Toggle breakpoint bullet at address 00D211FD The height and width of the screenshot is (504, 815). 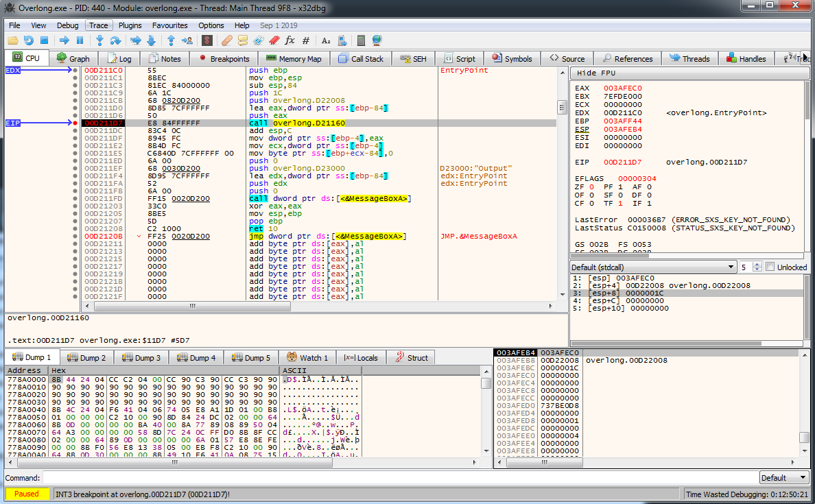click(x=75, y=198)
